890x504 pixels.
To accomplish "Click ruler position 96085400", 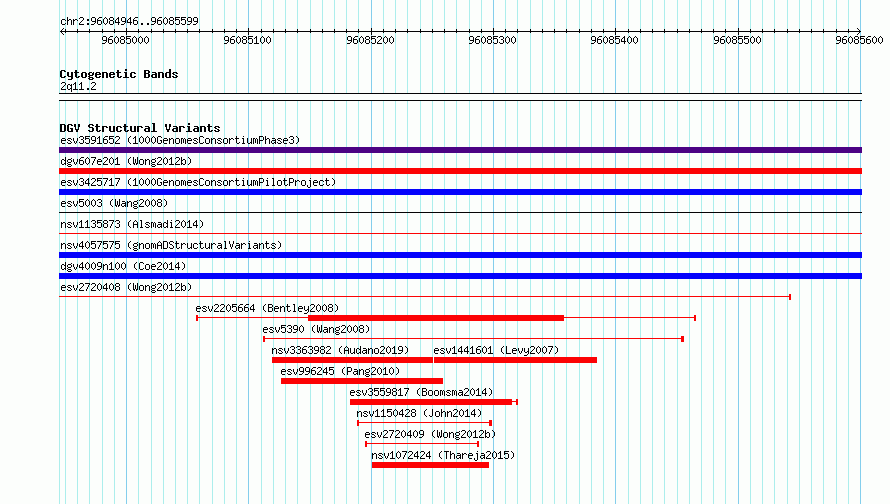I will (614, 40).
